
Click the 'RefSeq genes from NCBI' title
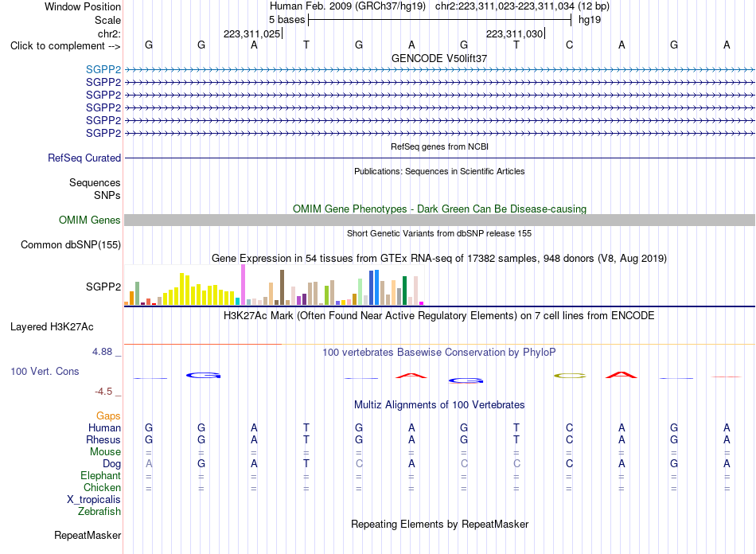click(440, 146)
